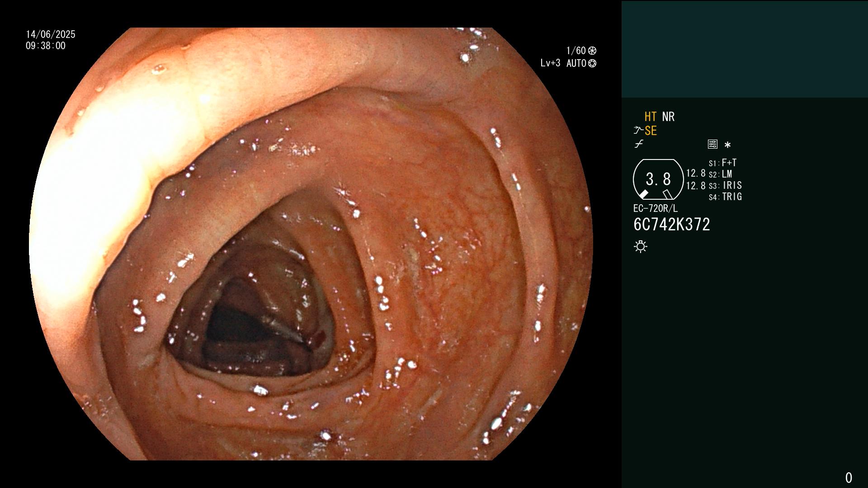This screenshot has width=868, height=488.
Task: Click the settings sliders icon
Action: [712, 145]
